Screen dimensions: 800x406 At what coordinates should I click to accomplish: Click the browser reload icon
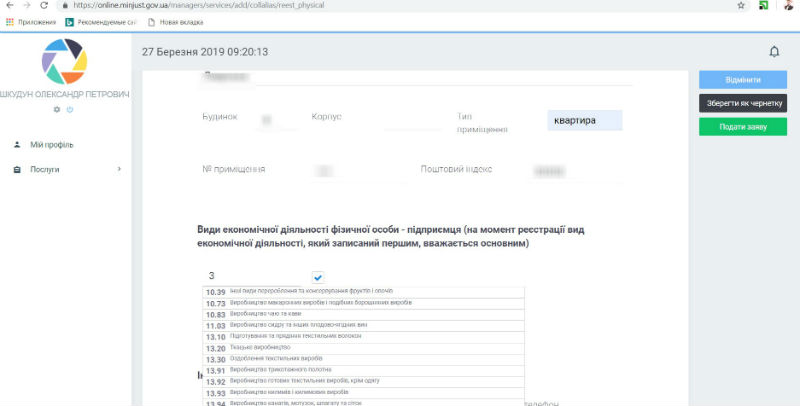pyautogui.click(x=44, y=5)
